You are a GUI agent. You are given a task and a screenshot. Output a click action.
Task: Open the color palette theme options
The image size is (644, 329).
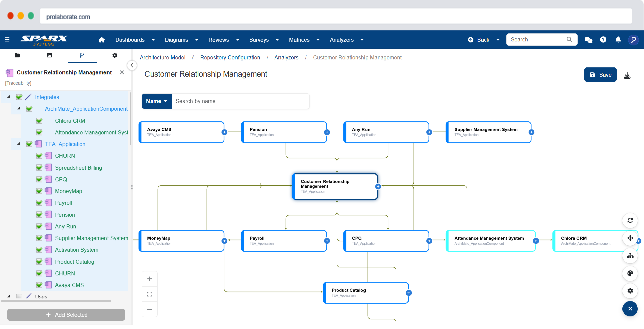coord(630,273)
